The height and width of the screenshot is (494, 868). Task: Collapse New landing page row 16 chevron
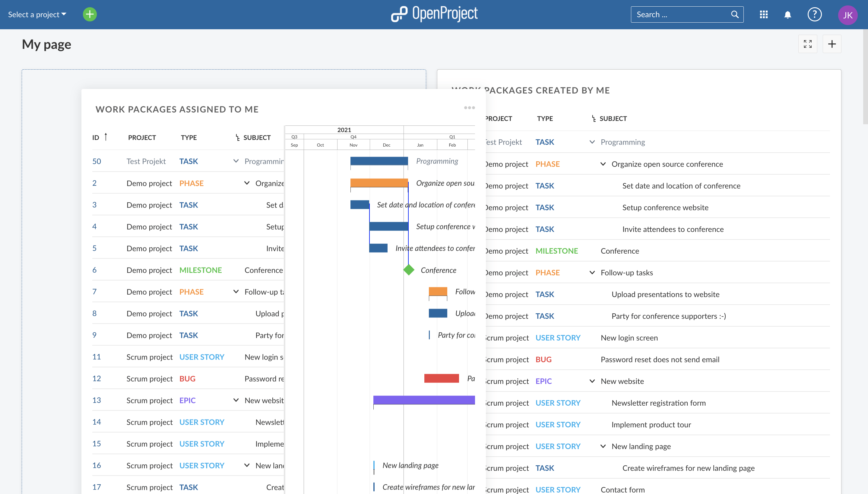point(247,465)
